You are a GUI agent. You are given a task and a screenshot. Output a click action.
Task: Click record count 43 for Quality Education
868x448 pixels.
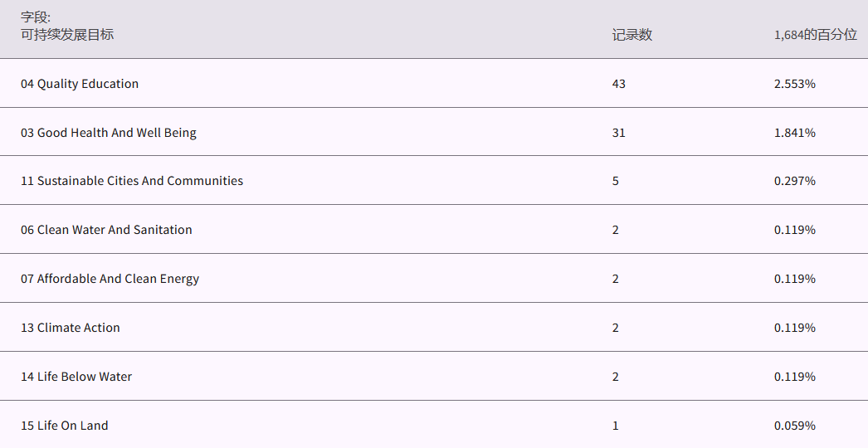click(x=619, y=84)
